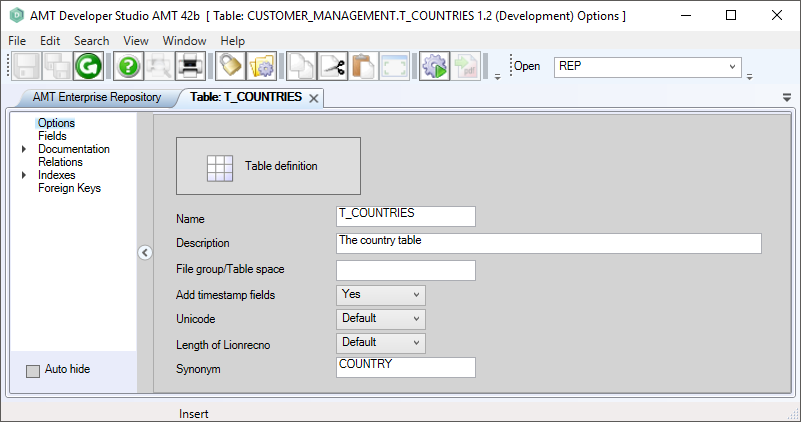Click the Cut scissors icon
This screenshot has width=801, height=422.
(333, 66)
